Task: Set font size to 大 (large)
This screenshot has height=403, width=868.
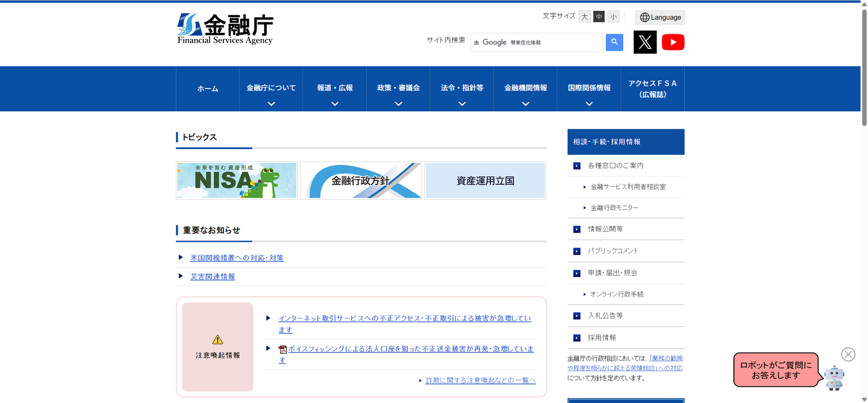Action: (584, 17)
